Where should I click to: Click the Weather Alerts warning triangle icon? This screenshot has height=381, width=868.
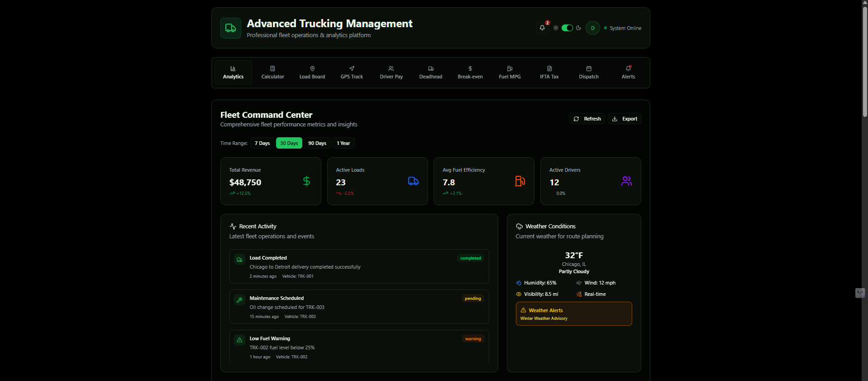[523, 310]
